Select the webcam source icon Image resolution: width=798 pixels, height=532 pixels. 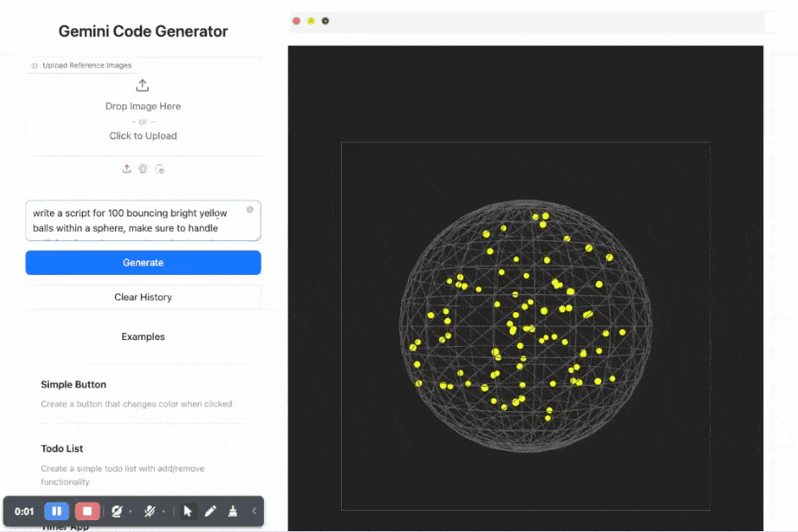(143, 168)
